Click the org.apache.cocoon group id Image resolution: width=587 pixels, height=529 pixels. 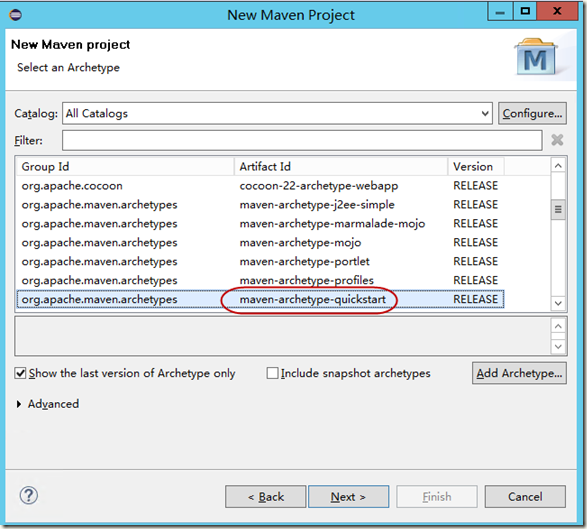[72, 186]
